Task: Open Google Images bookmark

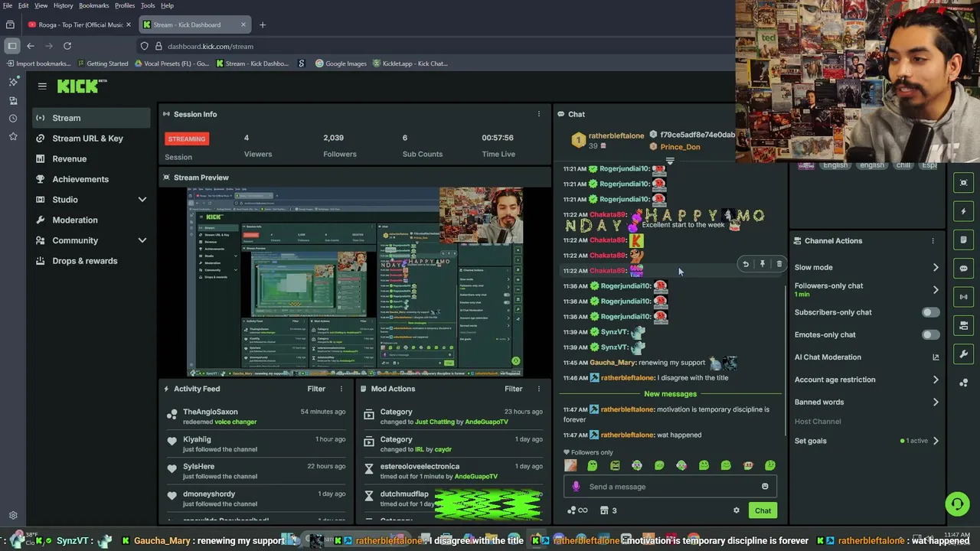Action: [341, 64]
